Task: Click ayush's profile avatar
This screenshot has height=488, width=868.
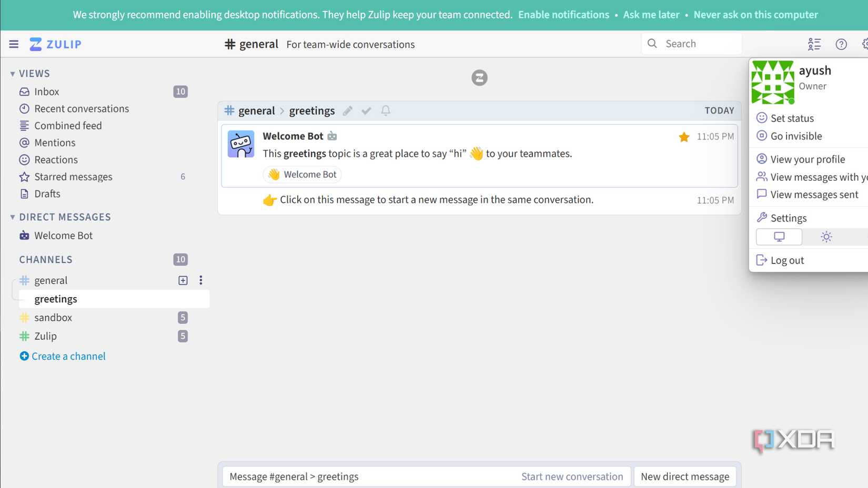Action: click(x=772, y=82)
